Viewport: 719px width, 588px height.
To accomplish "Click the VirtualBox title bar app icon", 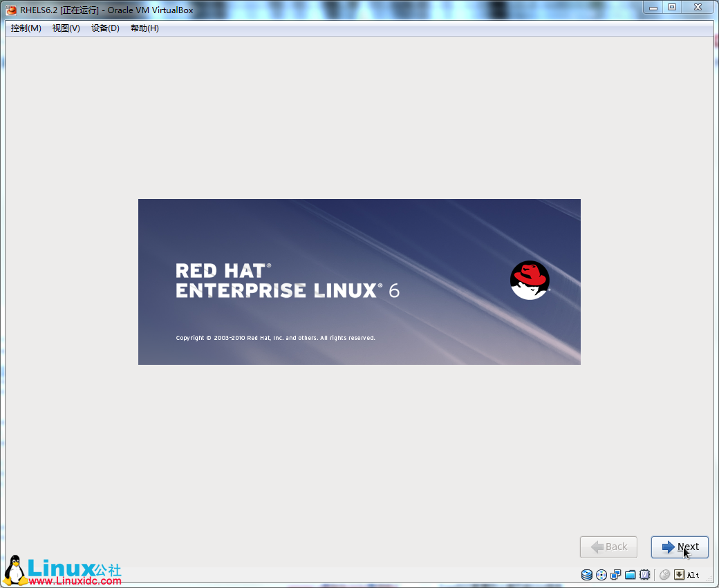I will coord(11,10).
